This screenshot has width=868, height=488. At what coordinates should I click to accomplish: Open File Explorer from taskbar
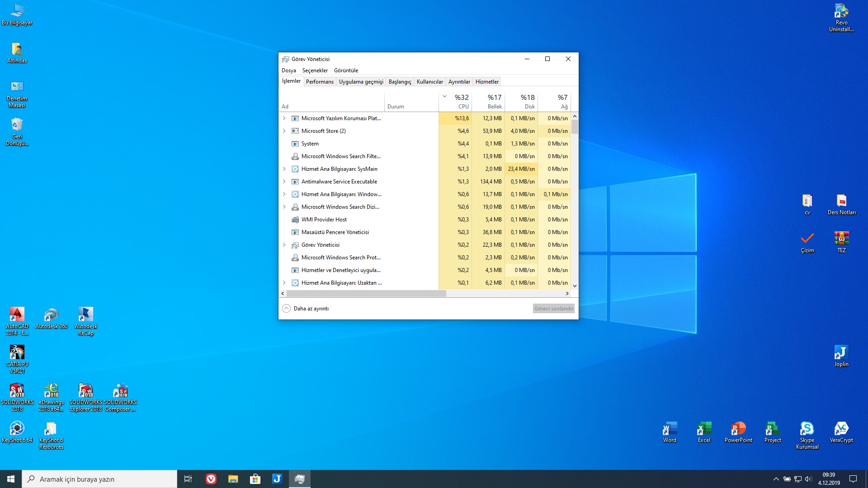tap(233, 479)
